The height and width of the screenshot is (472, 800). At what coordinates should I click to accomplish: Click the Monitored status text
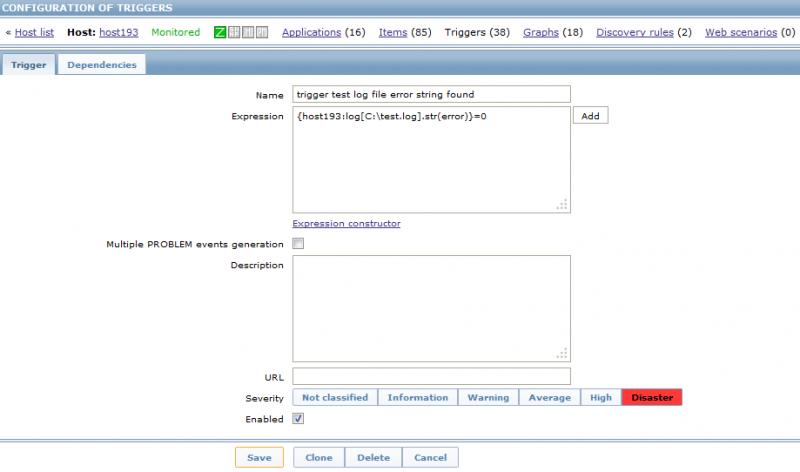coord(176,33)
